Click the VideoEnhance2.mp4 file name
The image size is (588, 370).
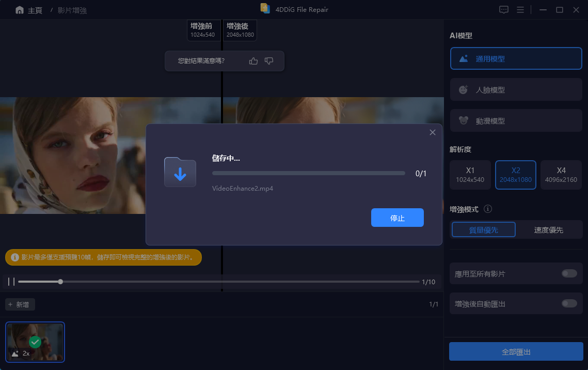(243, 189)
